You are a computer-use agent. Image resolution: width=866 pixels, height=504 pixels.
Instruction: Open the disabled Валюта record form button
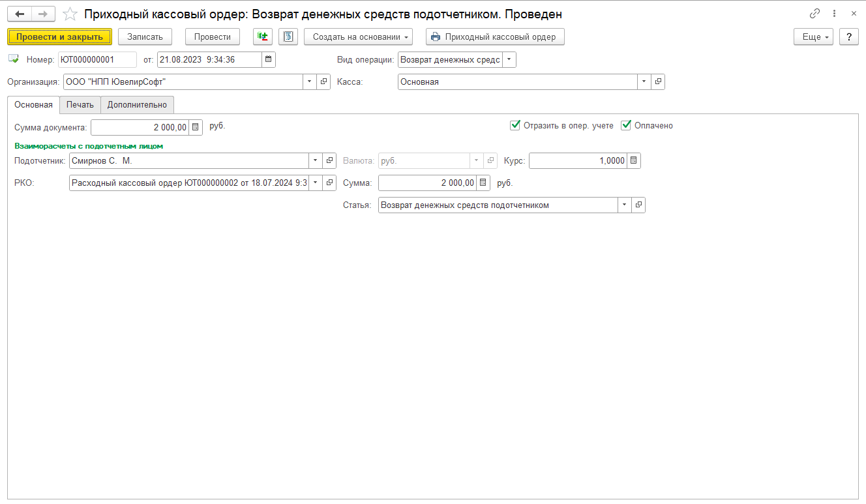[x=490, y=160]
